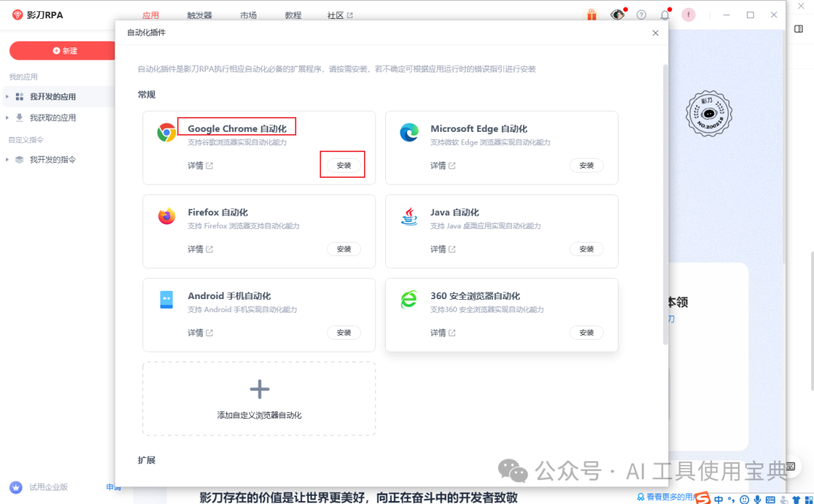Click the microphone icon in IME toolbar
814x504 pixels.
pos(757,499)
